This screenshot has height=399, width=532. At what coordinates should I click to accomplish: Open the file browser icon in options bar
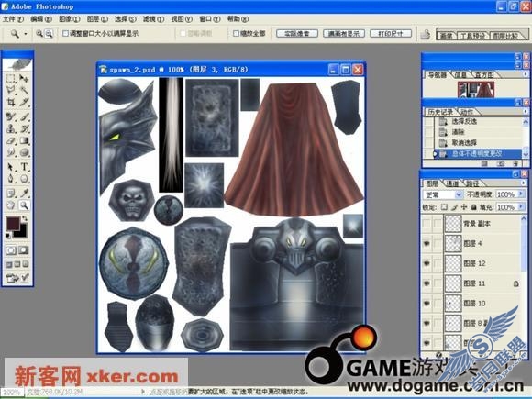tap(425, 34)
